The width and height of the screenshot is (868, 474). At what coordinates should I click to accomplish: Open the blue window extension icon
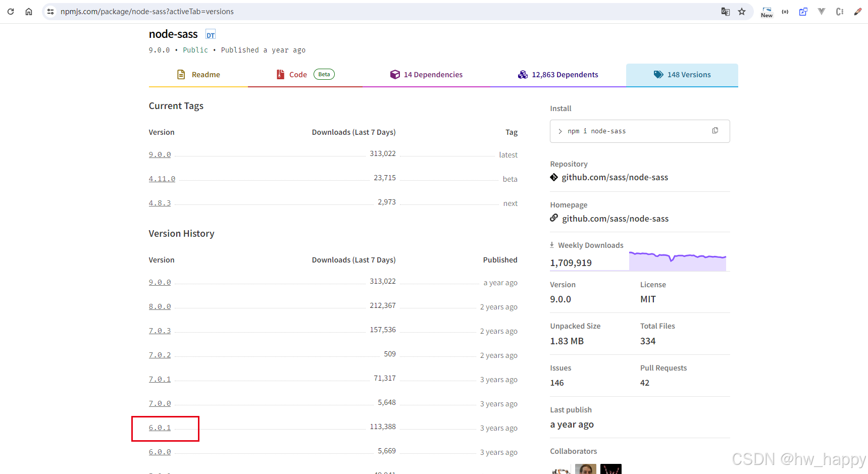click(x=803, y=12)
